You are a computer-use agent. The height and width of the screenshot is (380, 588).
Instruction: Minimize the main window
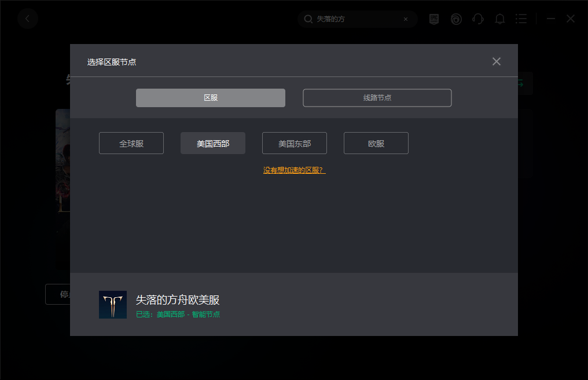point(551,19)
